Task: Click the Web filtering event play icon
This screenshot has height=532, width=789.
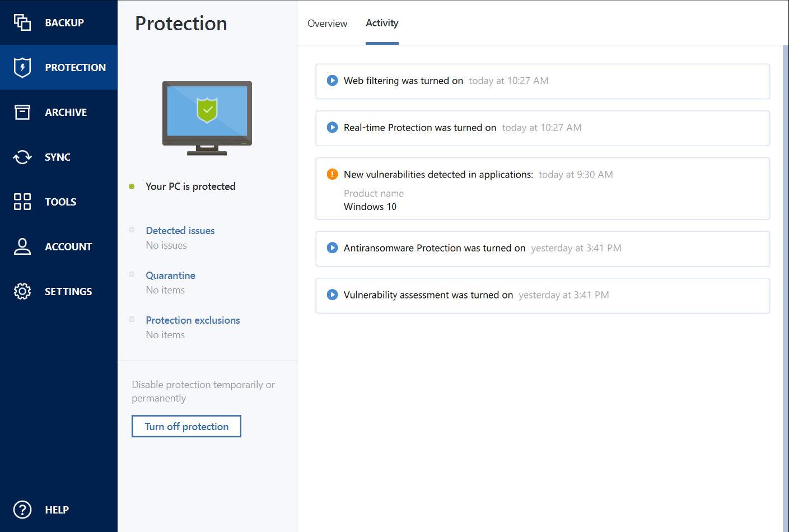Action: click(x=332, y=81)
